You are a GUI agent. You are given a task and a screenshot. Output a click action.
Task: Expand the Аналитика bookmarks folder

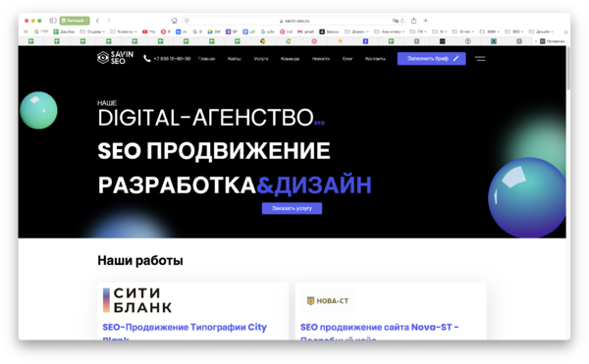389,31
